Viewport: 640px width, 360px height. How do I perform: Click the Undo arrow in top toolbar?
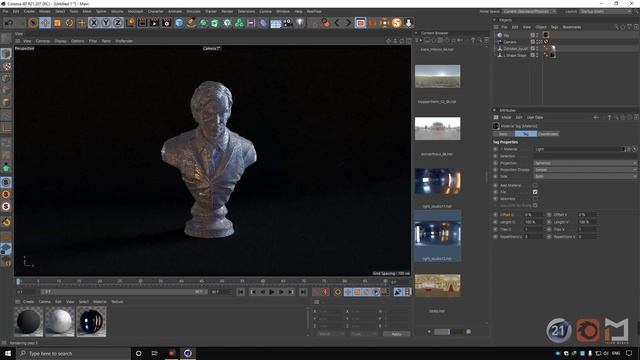[x=9, y=23]
